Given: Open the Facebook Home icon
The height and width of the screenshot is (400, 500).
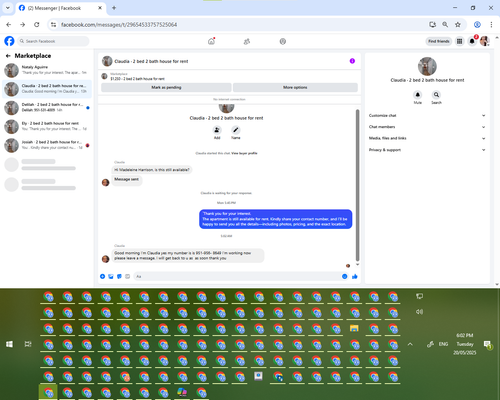Looking at the screenshot, I should tap(211, 41).
